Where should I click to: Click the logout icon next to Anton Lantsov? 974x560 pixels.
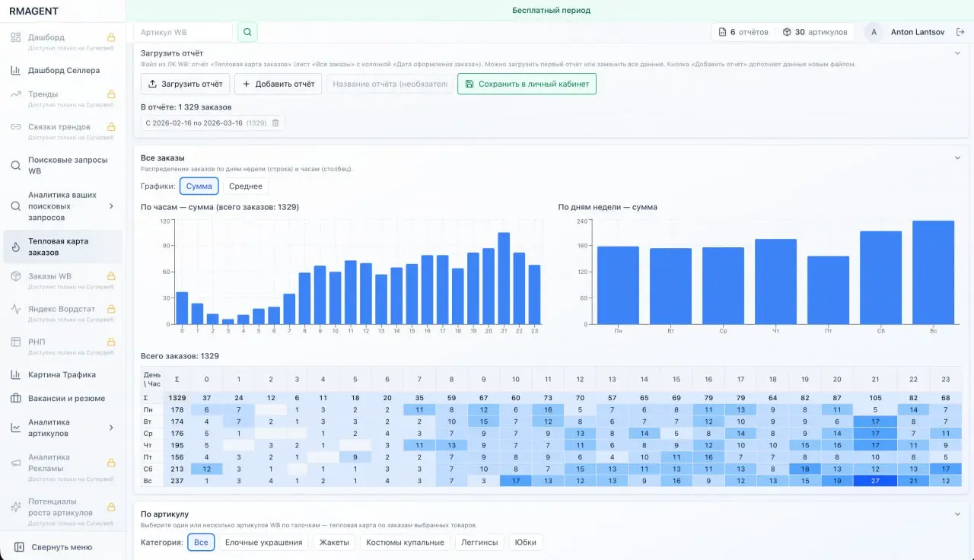click(960, 32)
